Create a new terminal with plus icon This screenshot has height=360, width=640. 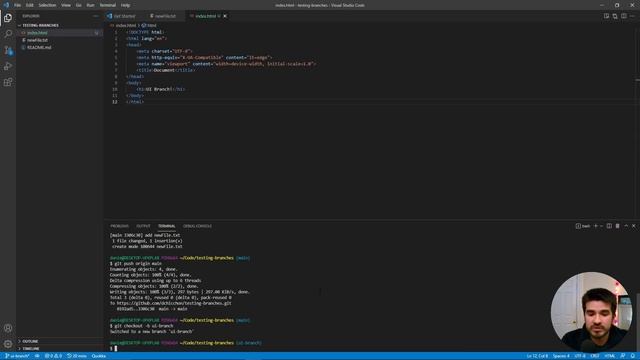[596, 226]
